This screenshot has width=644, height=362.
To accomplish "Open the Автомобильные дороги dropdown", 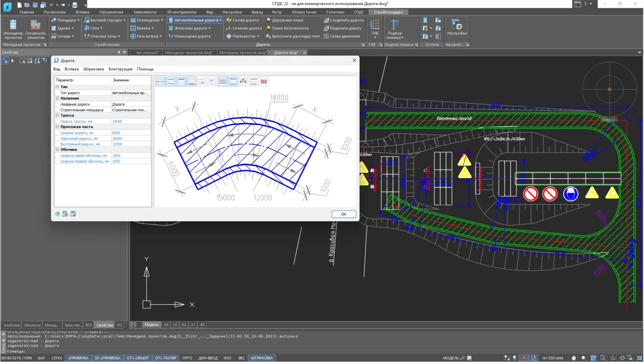I will tap(220, 20).
